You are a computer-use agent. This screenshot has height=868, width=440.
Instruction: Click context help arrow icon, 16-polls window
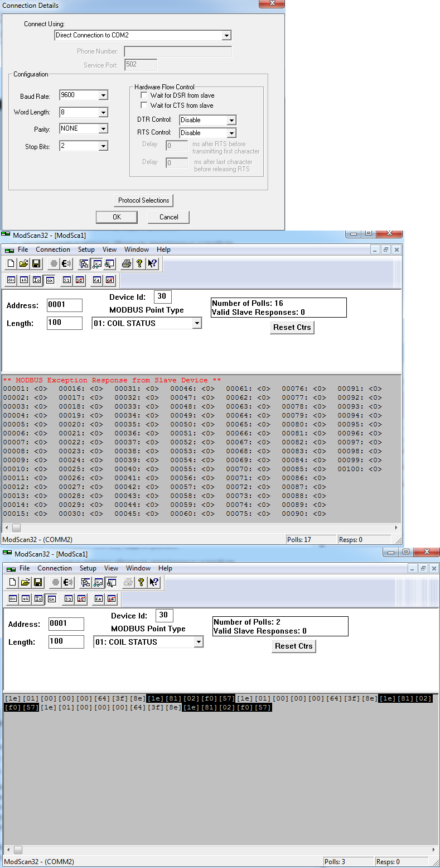click(x=152, y=264)
